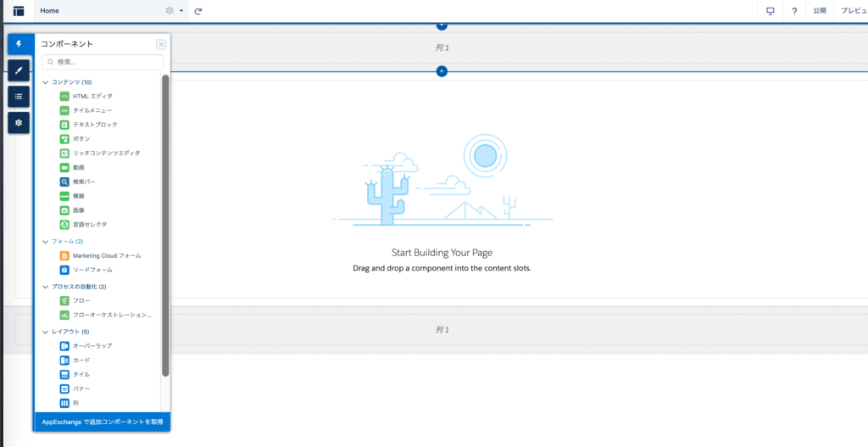
Task: Select the 言語セレクタ component
Action: pos(89,225)
